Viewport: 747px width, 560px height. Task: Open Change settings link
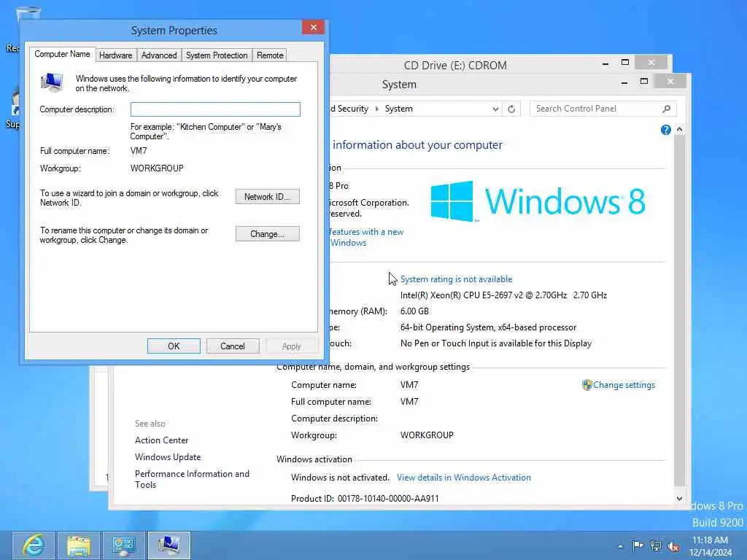(624, 385)
